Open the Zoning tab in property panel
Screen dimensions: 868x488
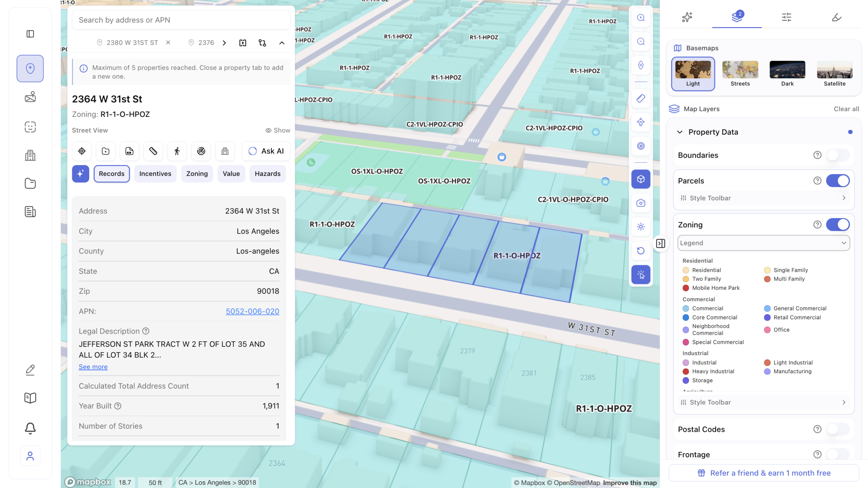coord(197,174)
